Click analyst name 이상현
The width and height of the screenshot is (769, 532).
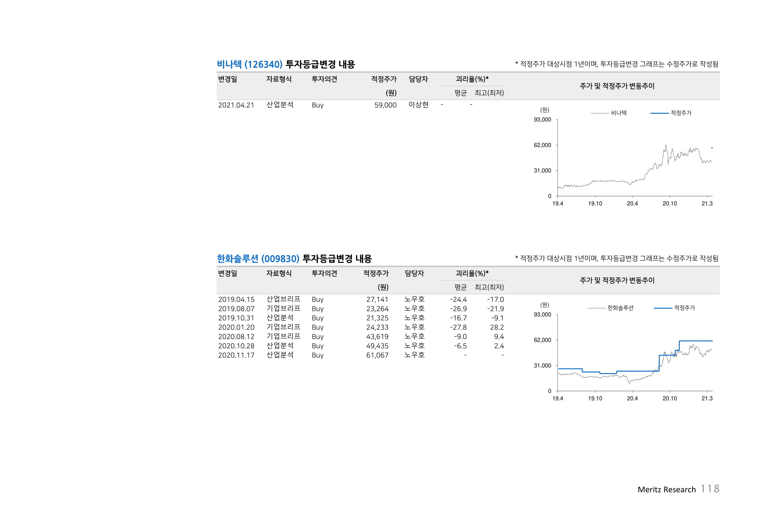(x=418, y=105)
